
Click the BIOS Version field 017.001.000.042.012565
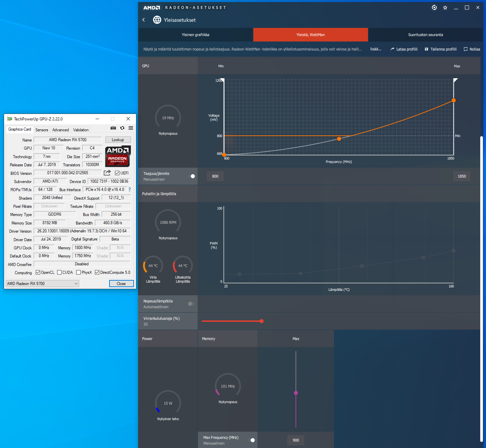pos(68,173)
